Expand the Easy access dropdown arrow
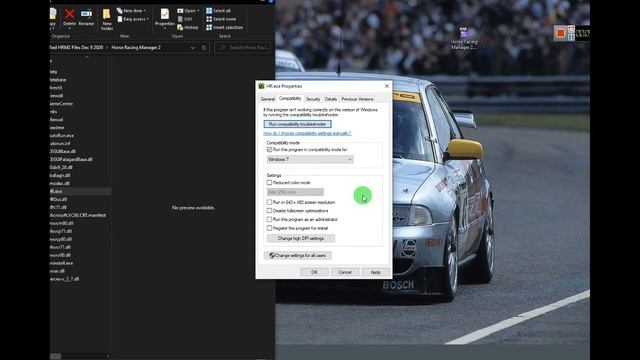 click(x=147, y=19)
